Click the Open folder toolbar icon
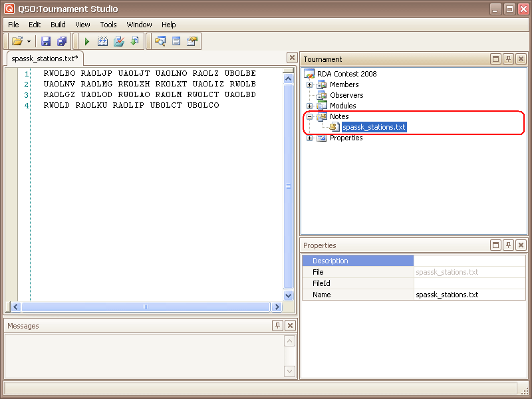 [x=17, y=41]
